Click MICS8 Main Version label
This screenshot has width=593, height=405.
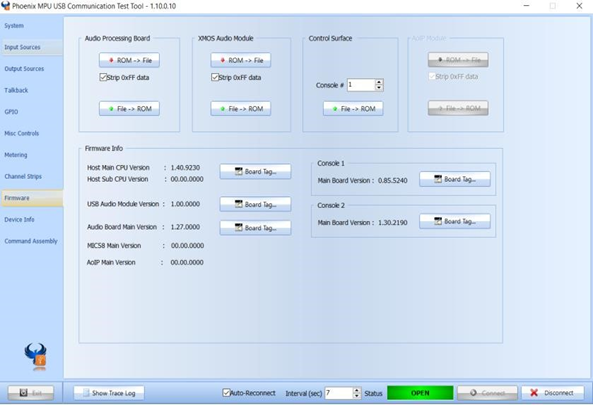(x=114, y=245)
